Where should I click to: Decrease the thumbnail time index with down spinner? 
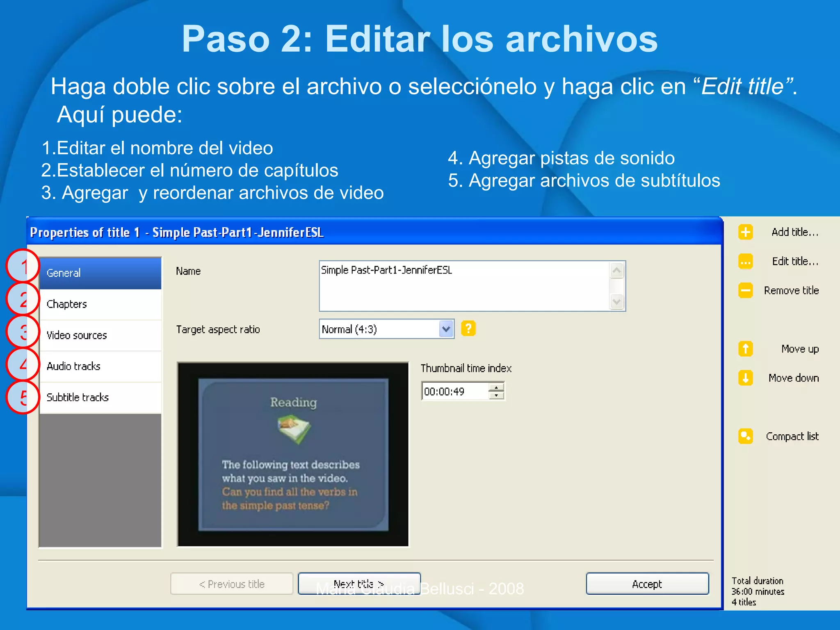point(496,395)
